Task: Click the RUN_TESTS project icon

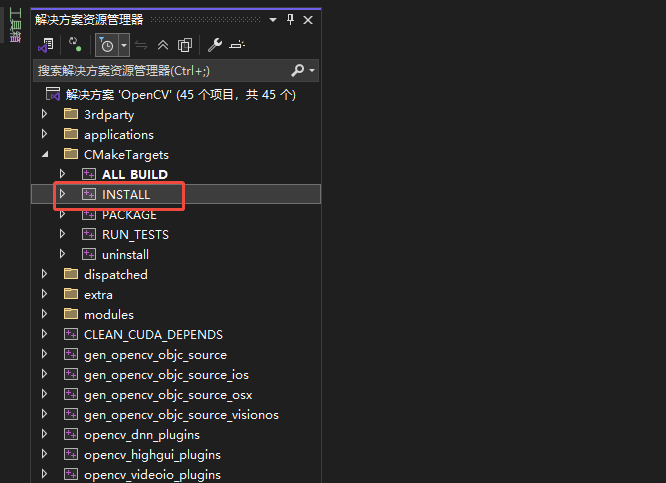Action: pyautogui.click(x=88, y=235)
